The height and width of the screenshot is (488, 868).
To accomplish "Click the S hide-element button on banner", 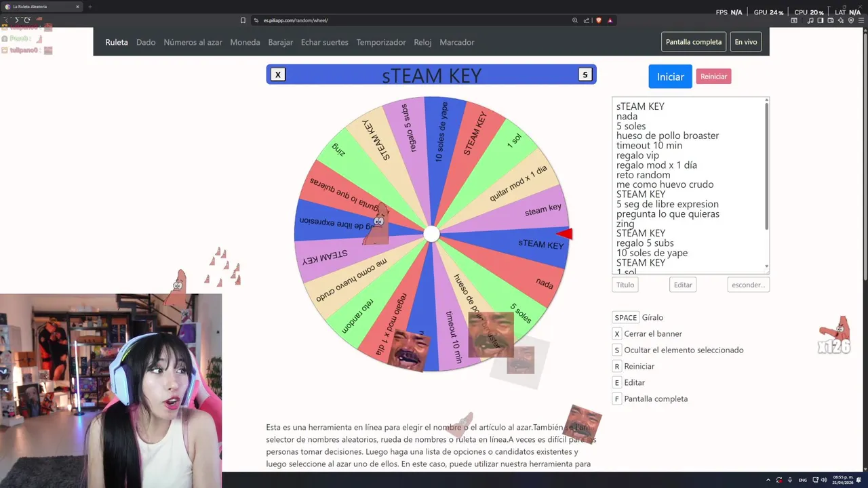I will 585,75.
